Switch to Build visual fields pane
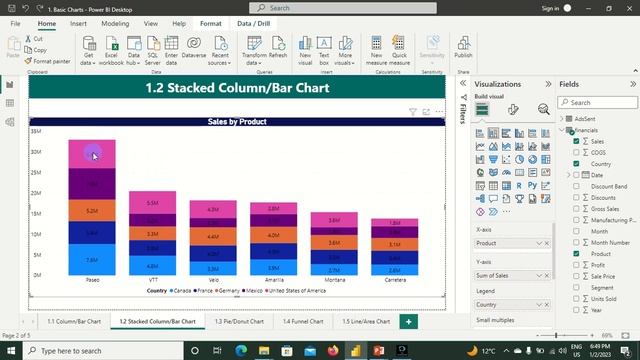Image resolution: width=640 pixels, height=360 pixels. 482,109
